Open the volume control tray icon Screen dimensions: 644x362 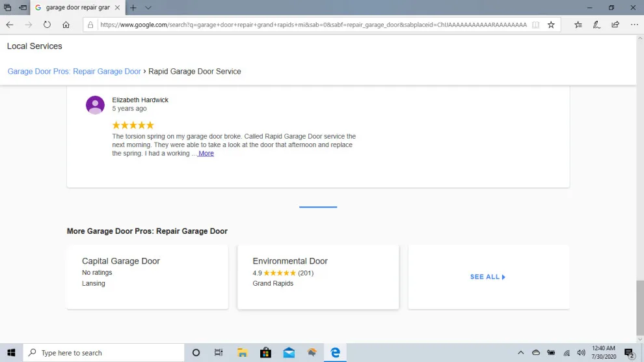581,352
